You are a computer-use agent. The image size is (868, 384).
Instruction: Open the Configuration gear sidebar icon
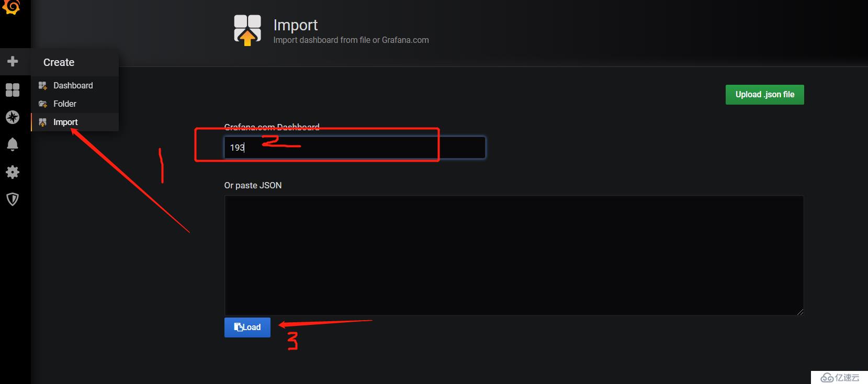[x=13, y=172]
